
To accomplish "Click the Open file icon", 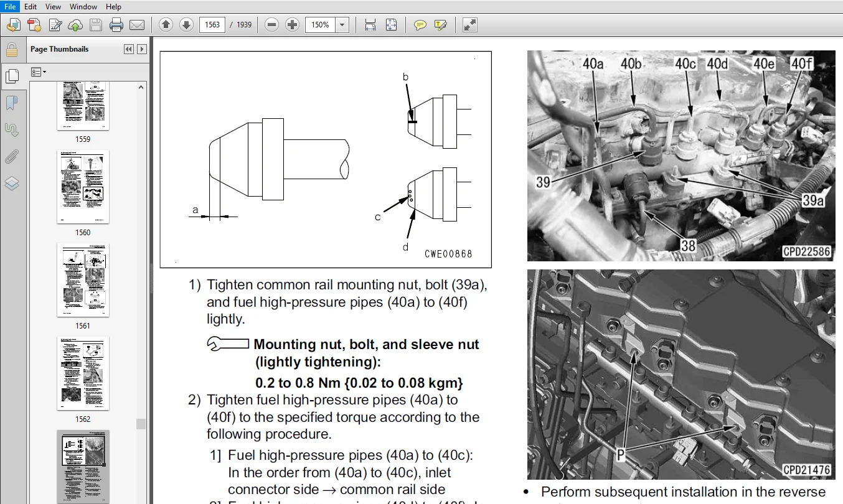I will (14, 25).
